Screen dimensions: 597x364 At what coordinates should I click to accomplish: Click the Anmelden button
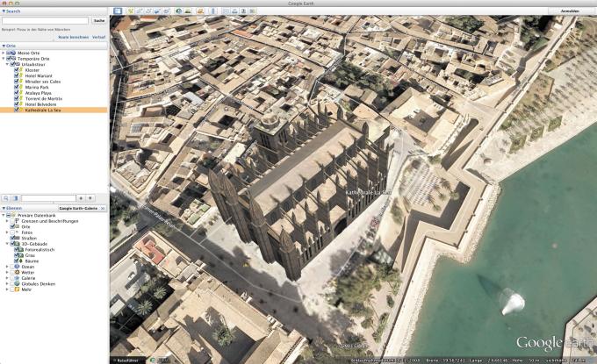[570, 11]
